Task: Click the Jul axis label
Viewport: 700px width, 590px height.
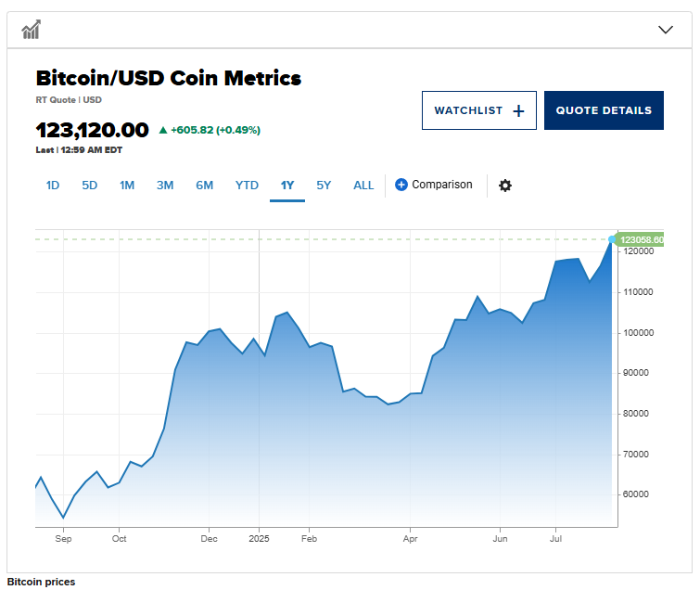Action: 555,539
